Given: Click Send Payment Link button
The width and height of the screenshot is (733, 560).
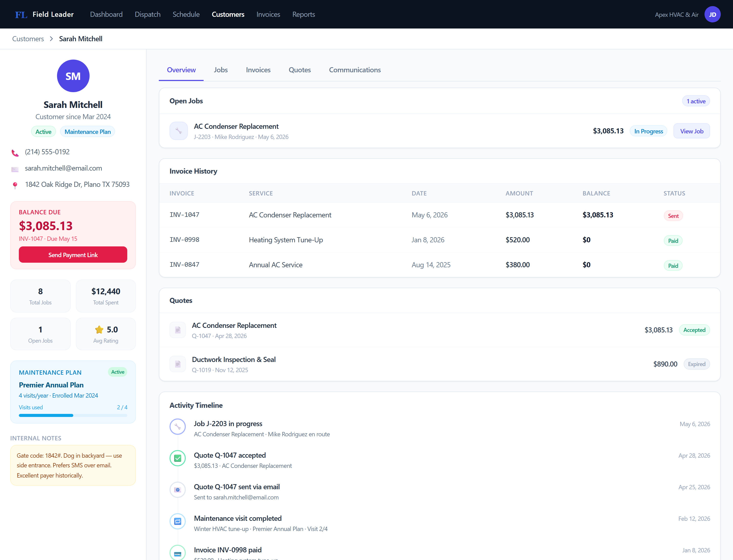Looking at the screenshot, I should pyautogui.click(x=73, y=255).
